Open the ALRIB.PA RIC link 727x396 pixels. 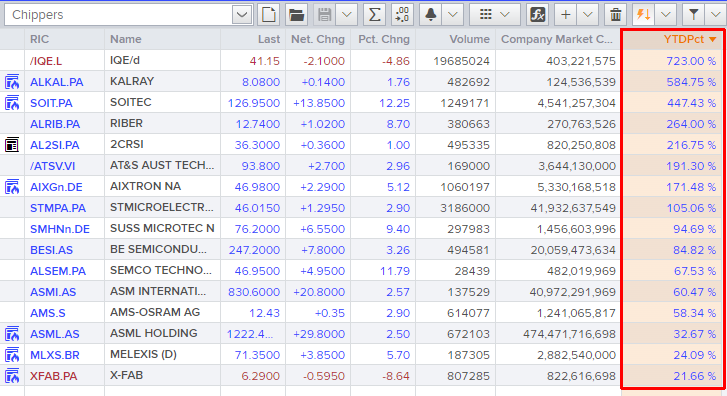pyautogui.click(x=55, y=124)
